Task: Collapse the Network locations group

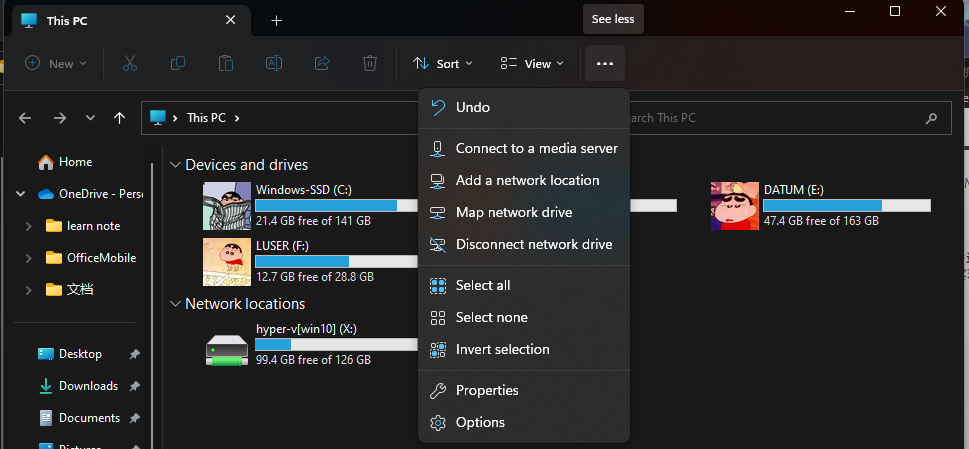Action: [x=175, y=304]
